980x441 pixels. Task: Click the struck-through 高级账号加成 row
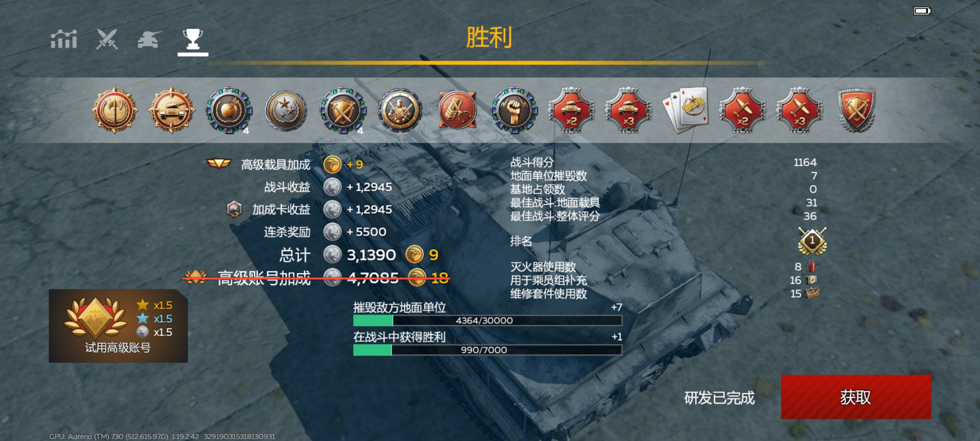316,278
